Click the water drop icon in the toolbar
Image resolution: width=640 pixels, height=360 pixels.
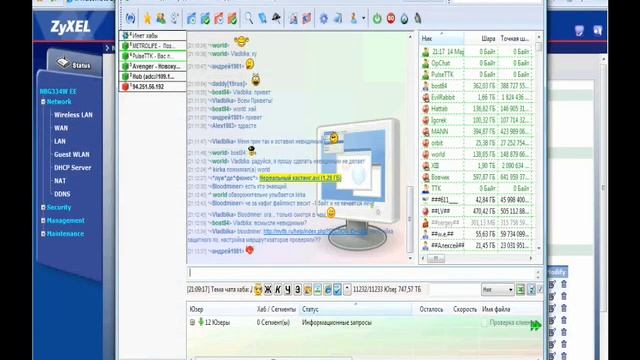click(404, 18)
